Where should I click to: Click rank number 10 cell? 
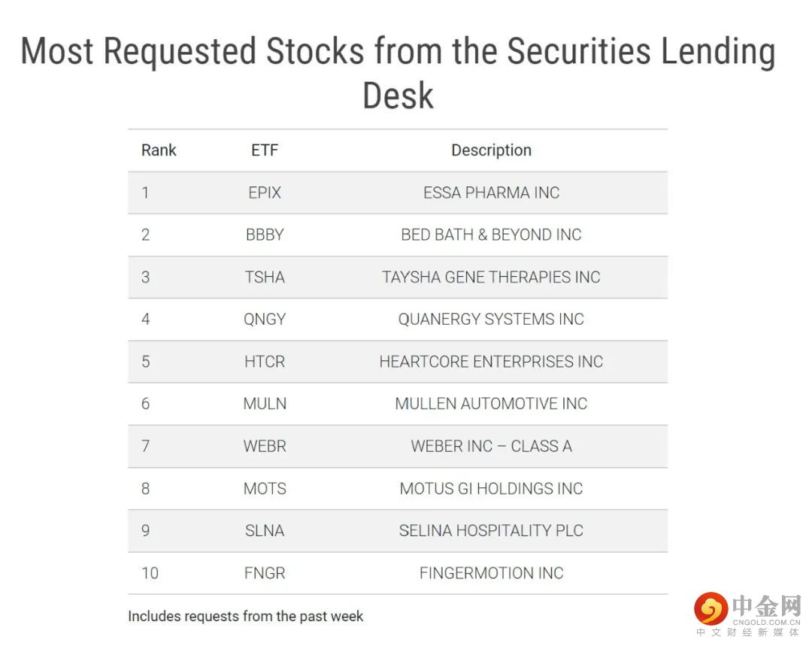point(150,573)
